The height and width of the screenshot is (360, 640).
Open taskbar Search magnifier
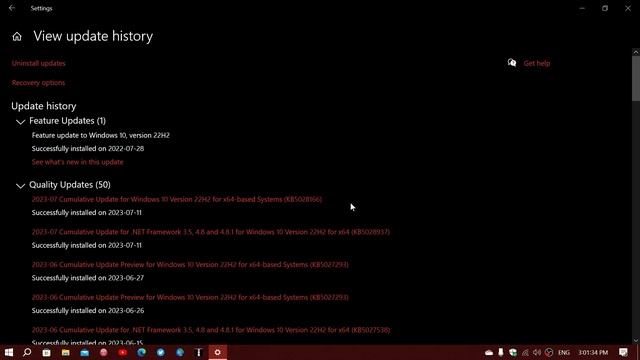27,352
